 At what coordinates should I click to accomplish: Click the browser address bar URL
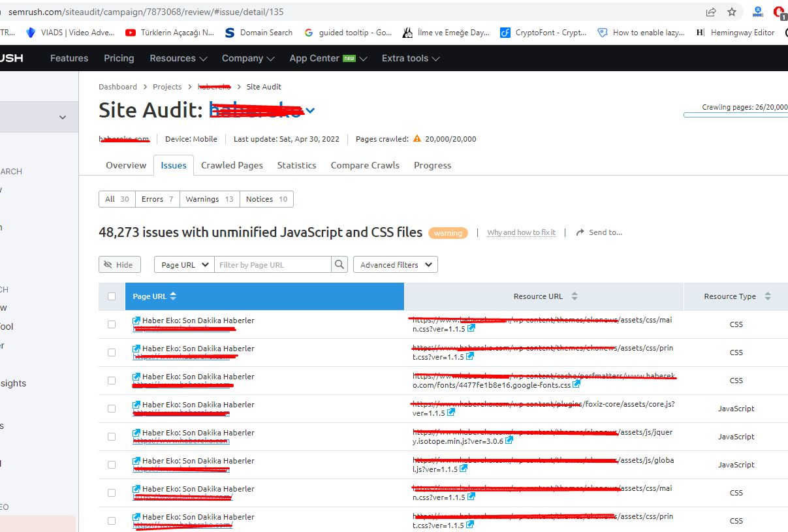(x=146, y=12)
